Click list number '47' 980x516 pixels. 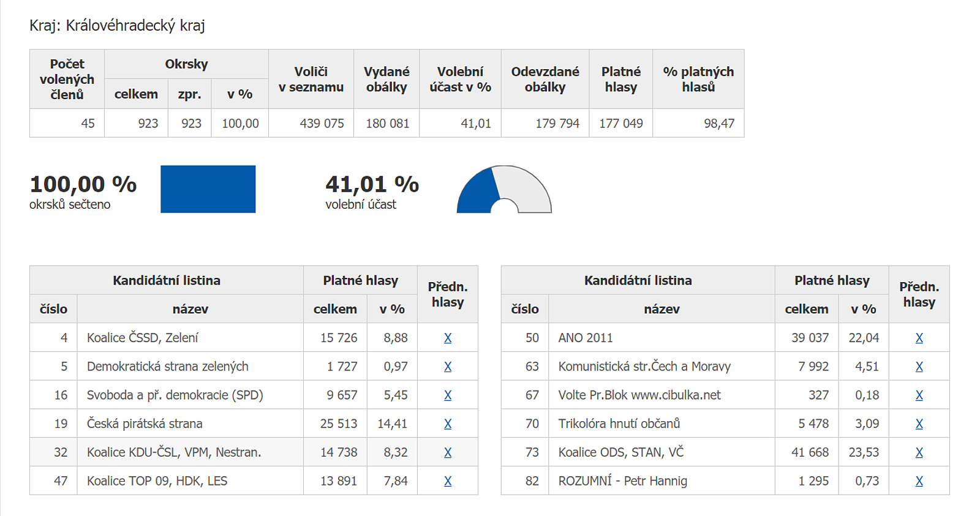tap(61, 481)
